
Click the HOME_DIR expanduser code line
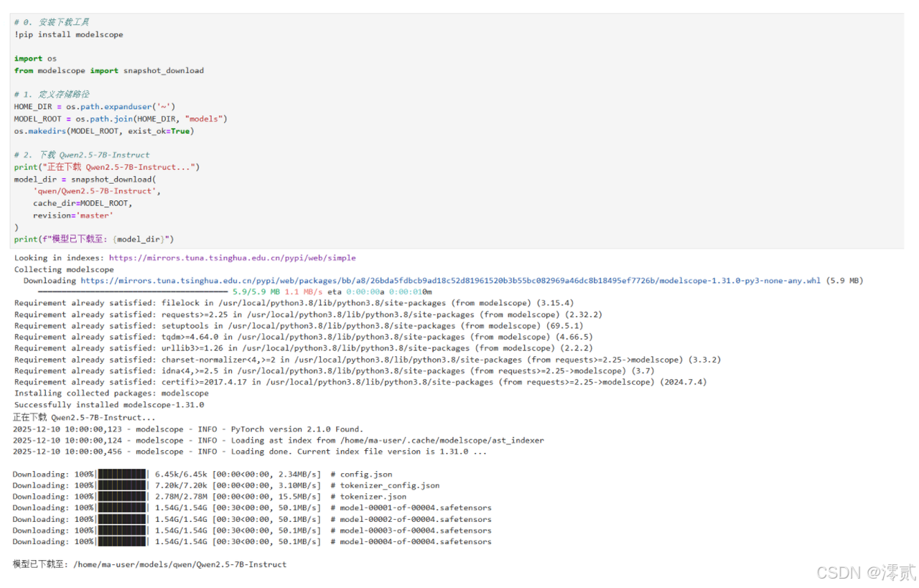94,106
